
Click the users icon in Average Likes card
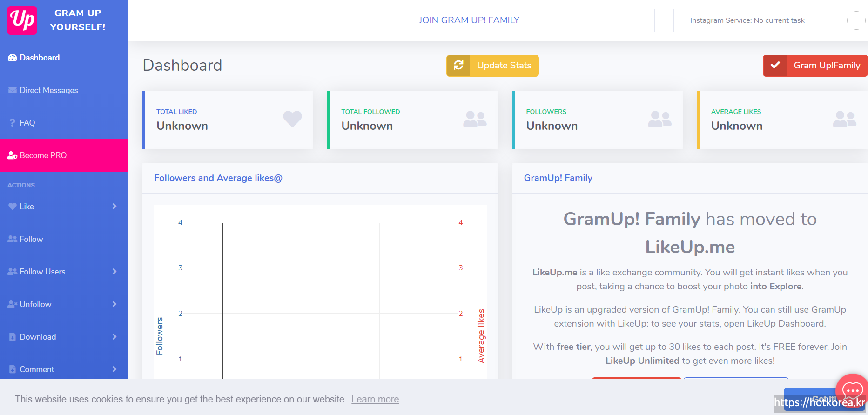click(x=845, y=119)
